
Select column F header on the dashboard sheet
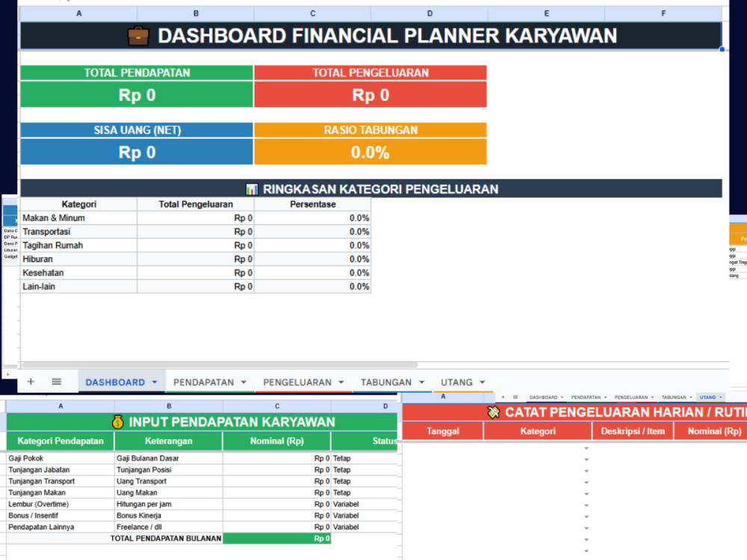coord(663,13)
